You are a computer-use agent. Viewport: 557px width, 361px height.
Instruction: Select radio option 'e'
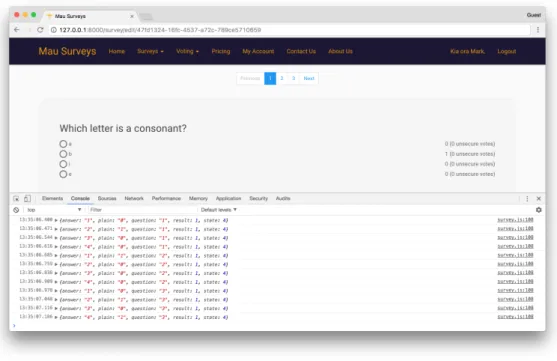[x=63, y=174]
